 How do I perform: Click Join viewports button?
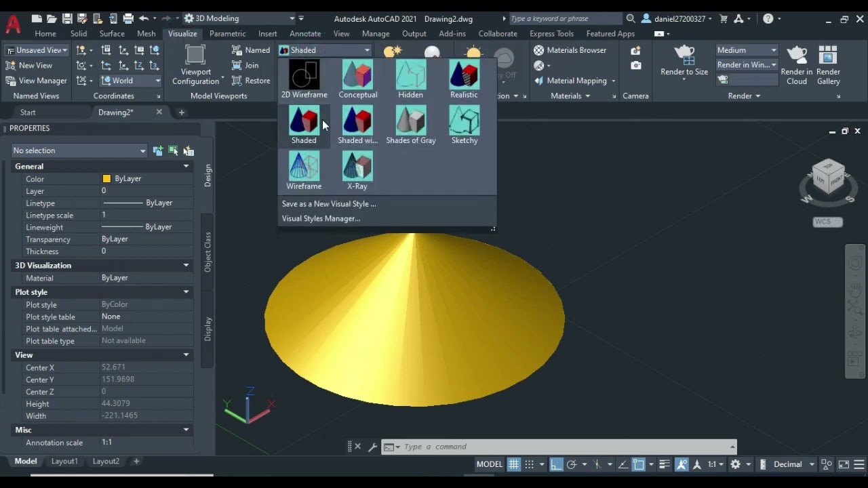point(245,65)
